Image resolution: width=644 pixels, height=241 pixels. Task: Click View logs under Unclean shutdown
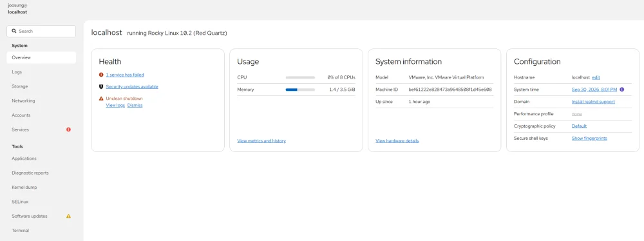coord(115,105)
